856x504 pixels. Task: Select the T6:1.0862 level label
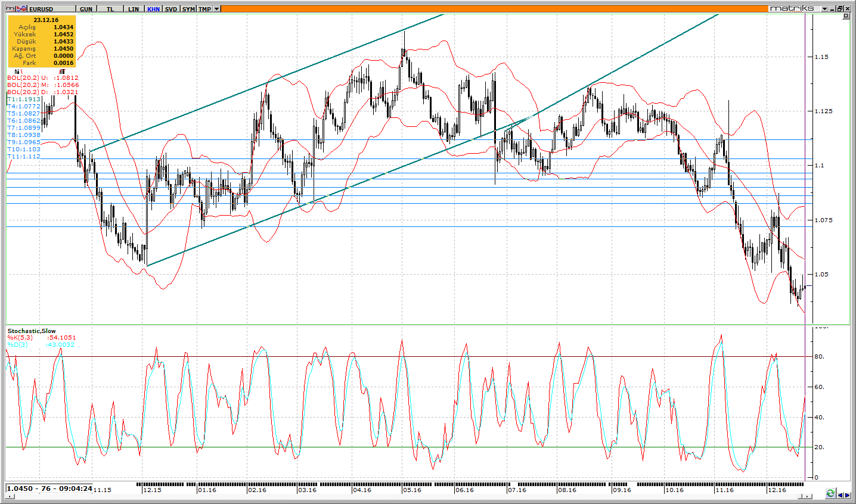pos(24,121)
